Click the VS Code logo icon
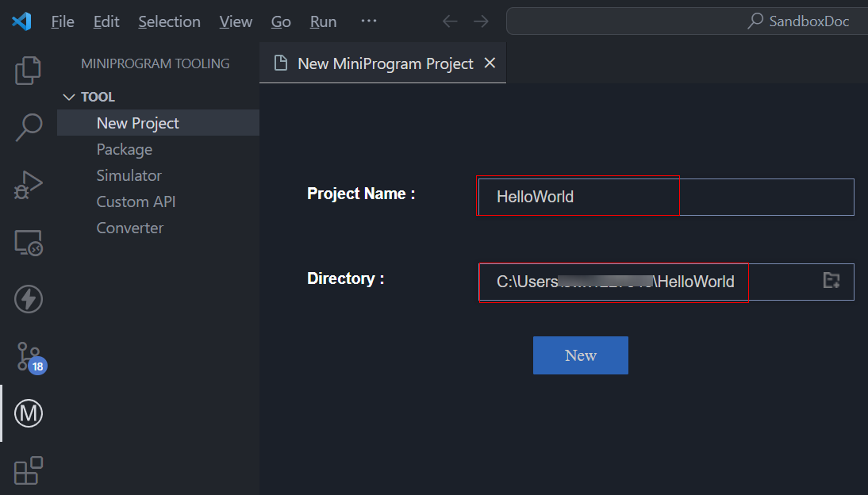 point(21,21)
